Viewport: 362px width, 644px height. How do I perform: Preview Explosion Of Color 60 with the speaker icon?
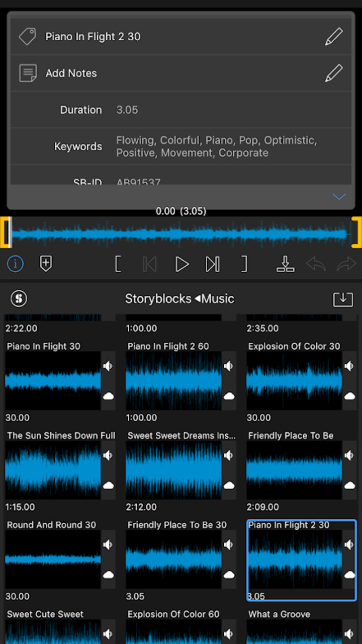[229, 634]
